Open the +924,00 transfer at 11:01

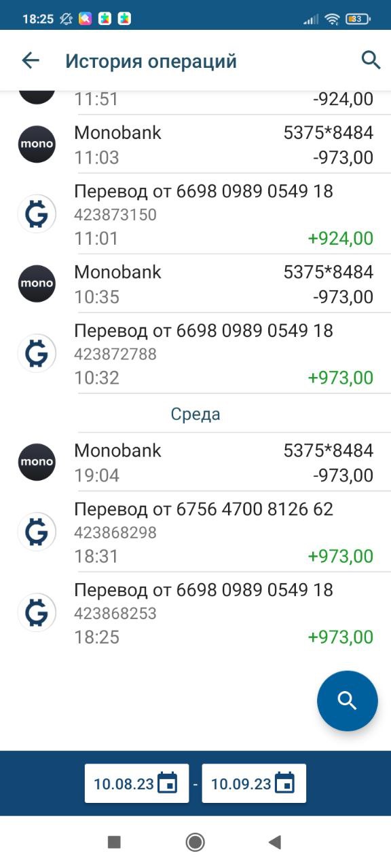tap(195, 214)
